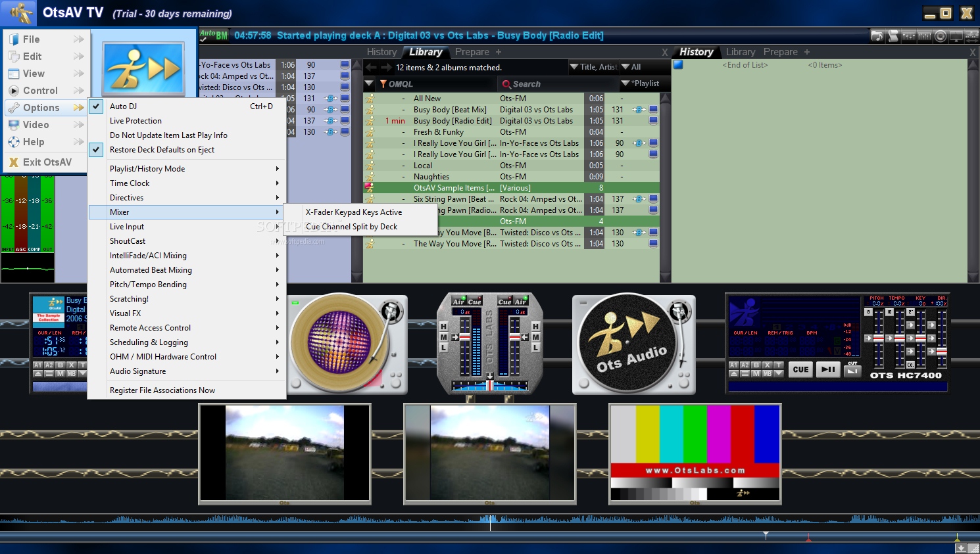Expand the Playlist/History Mode submenu
This screenshot has width=980, height=554.
click(x=187, y=169)
